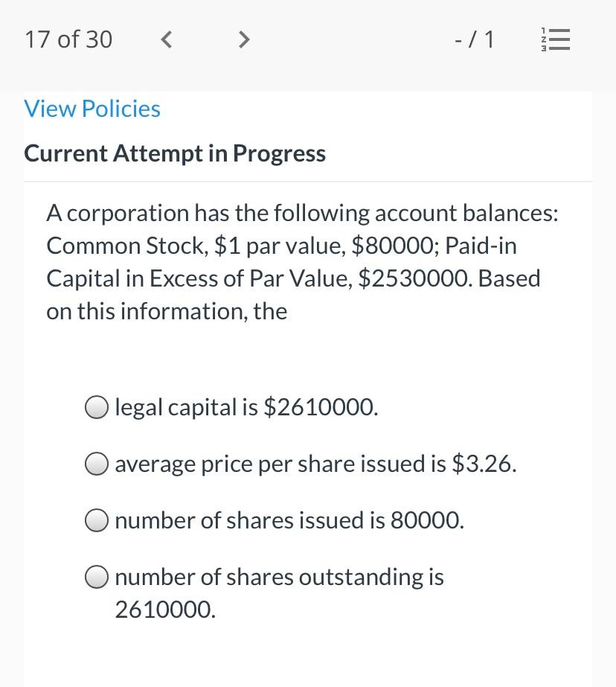Advance to next question with right chevron
The image size is (616, 687).
click(x=244, y=39)
